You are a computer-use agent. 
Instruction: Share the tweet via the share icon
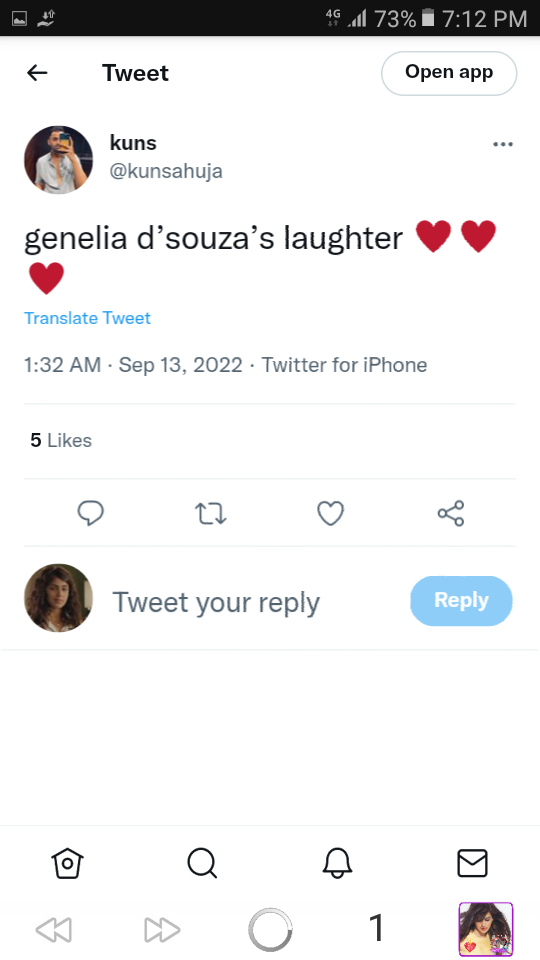tap(451, 513)
